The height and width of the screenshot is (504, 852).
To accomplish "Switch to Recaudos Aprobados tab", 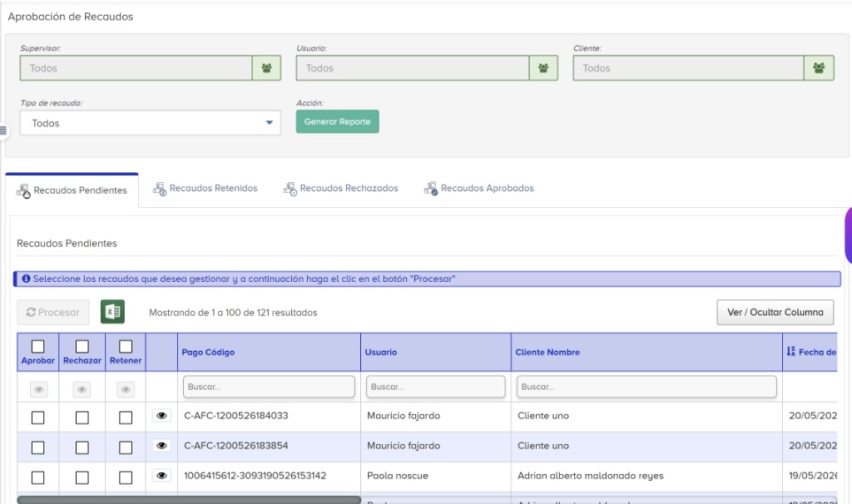I will coord(478,189).
